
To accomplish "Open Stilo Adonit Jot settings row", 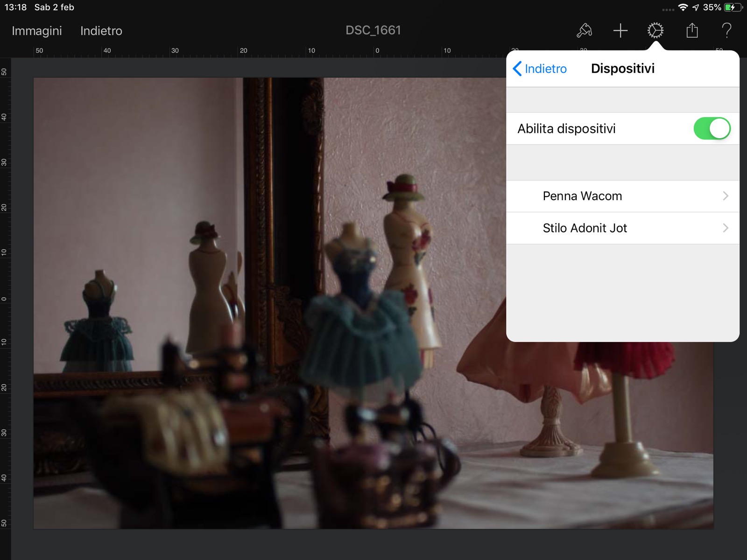I will click(623, 228).
